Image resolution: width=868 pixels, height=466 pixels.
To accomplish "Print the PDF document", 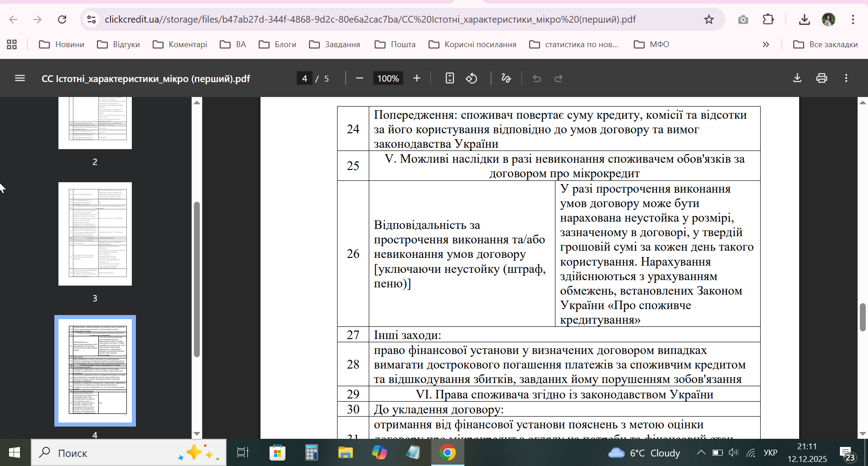I will 822,78.
